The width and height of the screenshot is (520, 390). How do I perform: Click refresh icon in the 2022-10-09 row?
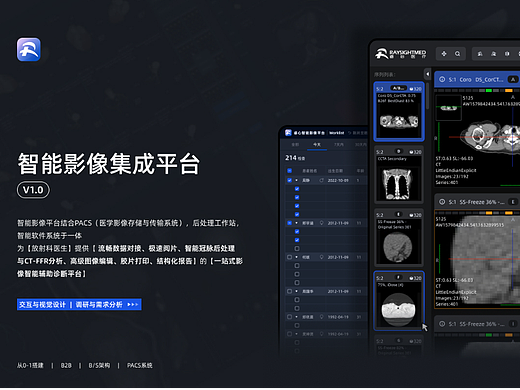click(321, 180)
